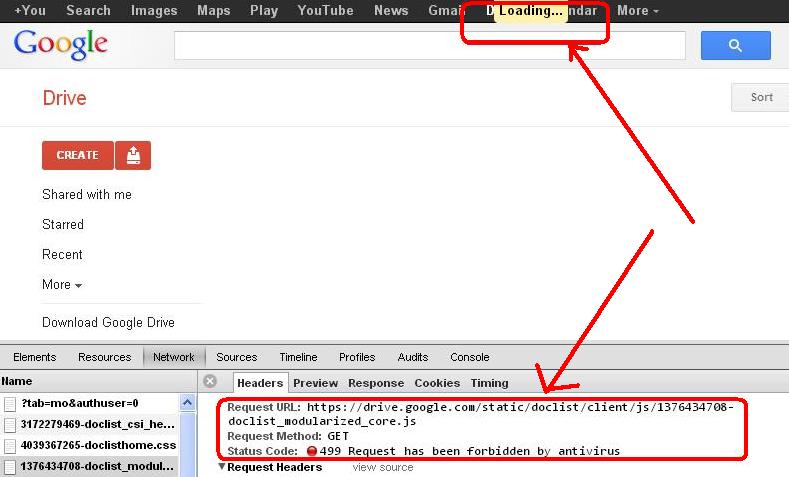The width and height of the screenshot is (789, 477).
Task: Click the file icon for 4039367265-doclisthome.css
Action: (x=10, y=445)
